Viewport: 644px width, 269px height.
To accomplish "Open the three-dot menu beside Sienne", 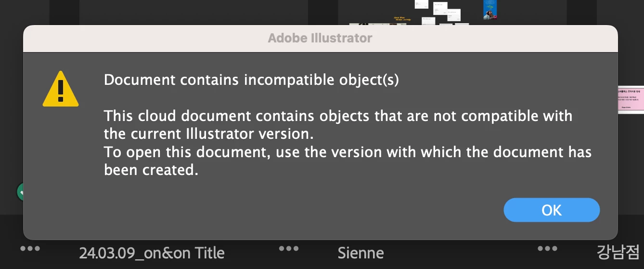I will 289,249.
